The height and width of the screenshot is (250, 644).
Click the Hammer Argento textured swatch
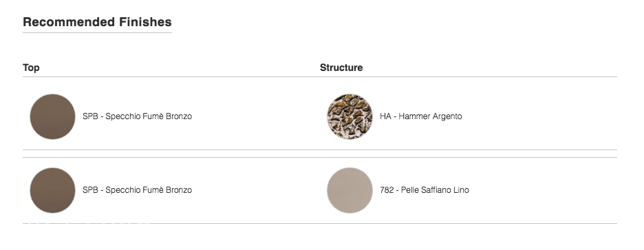(x=350, y=117)
